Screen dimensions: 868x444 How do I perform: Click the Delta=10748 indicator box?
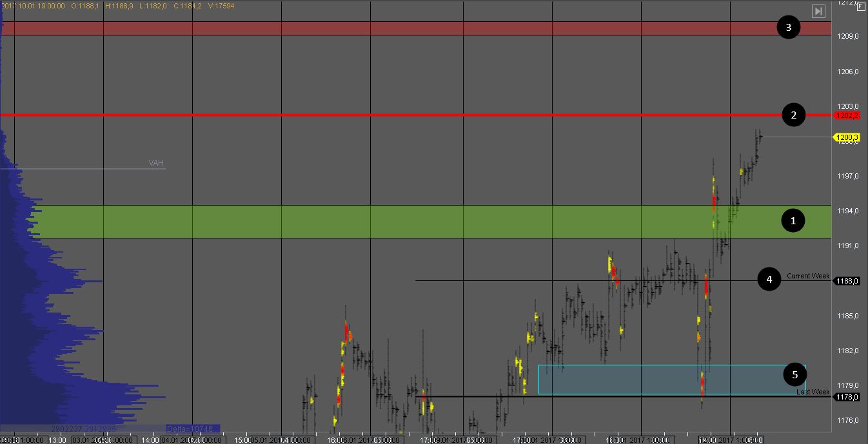coord(193,428)
